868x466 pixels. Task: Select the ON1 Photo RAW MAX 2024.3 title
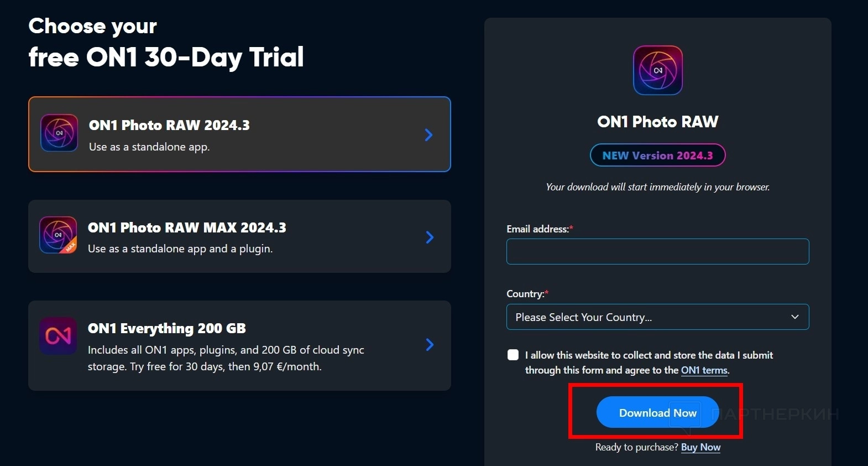187,227
